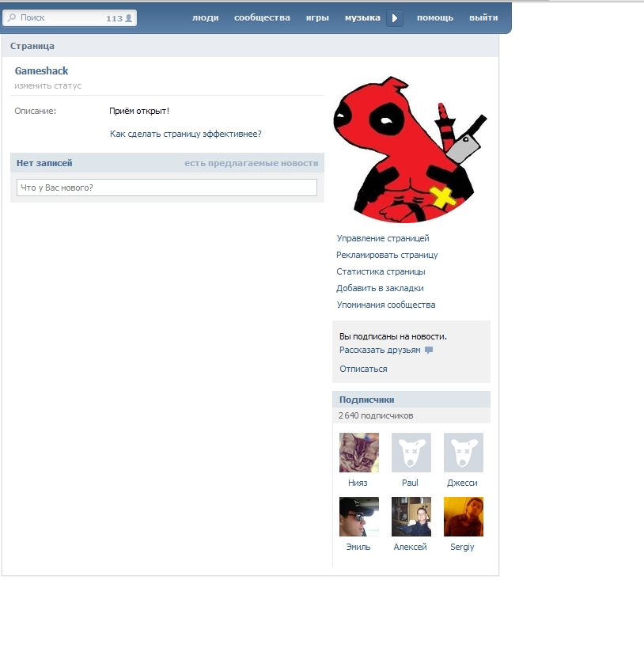Open the люди menu item
Screen dimensions: 644x652
coord(206,18)
